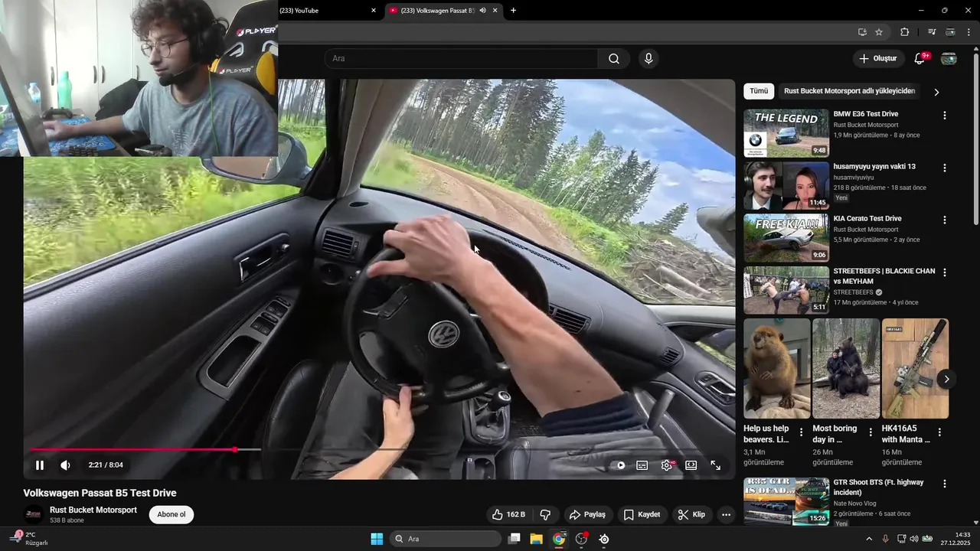Toggle subtitles in the video player
Image resolution: width=980 pixels, height=551 pixels.
point(642,465)
